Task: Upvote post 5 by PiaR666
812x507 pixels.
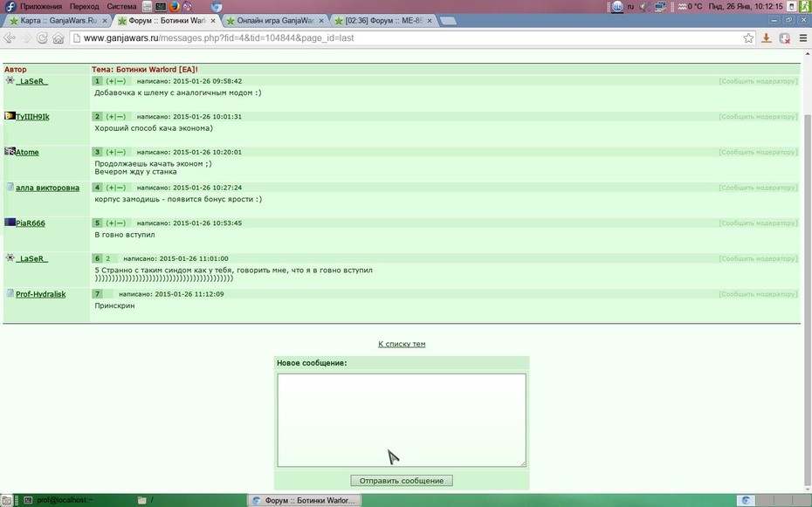Action: [111, 223]
